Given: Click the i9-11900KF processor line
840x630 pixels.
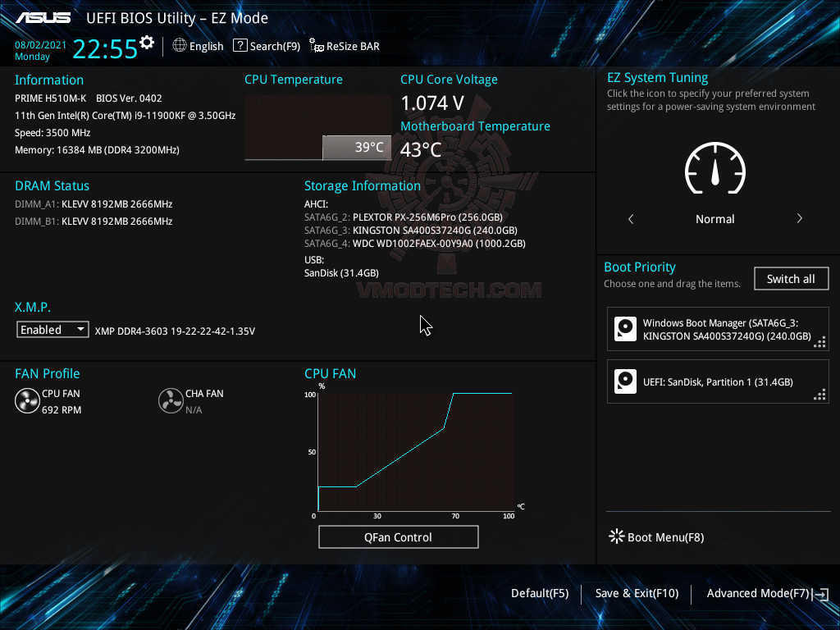Looking at the screenshot, I should point(125,115).
